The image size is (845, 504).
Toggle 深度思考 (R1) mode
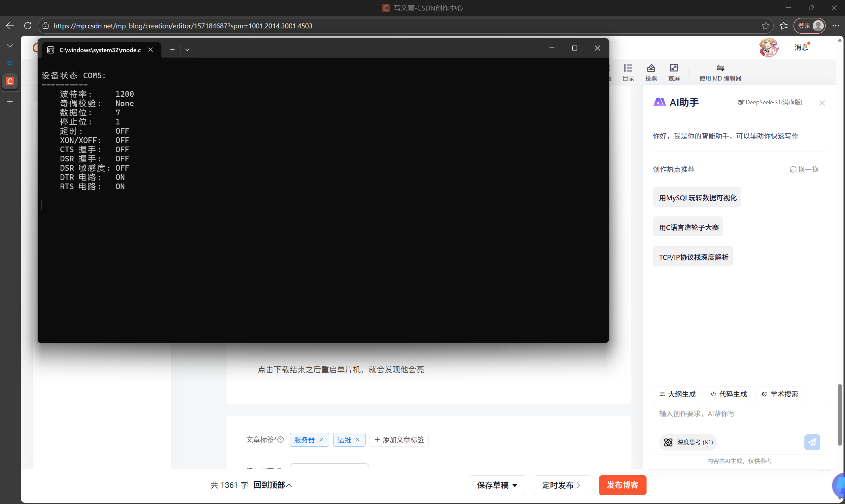(x=688, y=442)
